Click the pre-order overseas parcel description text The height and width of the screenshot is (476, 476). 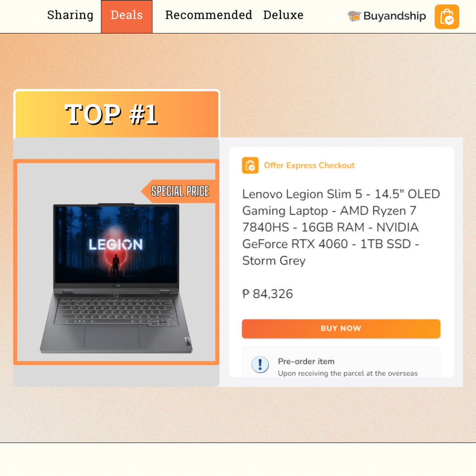pos(348,373)
